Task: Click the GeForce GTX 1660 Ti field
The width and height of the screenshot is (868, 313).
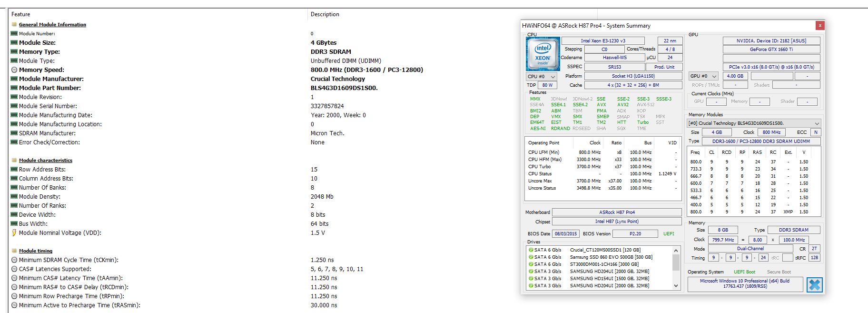Action: click(x=771, y=49)
